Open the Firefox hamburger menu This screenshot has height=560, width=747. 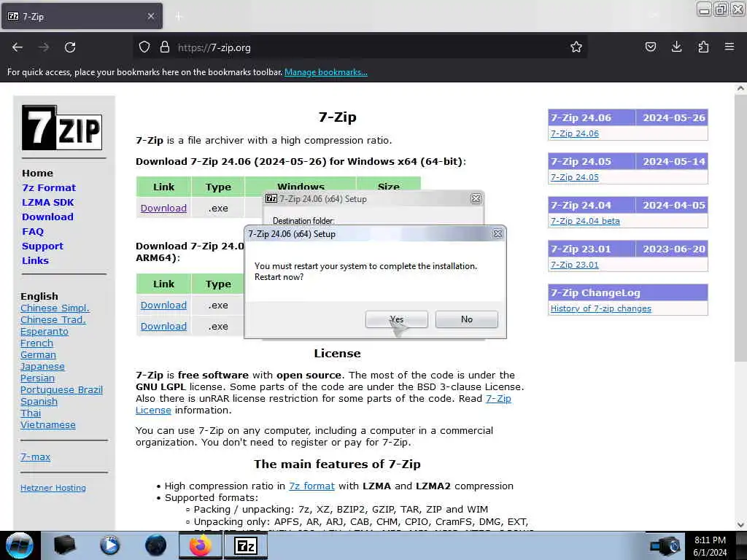pos(729,47)
